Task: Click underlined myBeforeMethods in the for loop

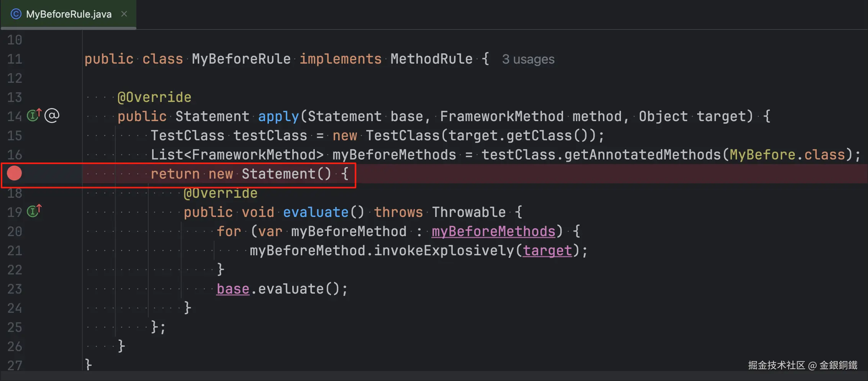Action: coord(493,232)
